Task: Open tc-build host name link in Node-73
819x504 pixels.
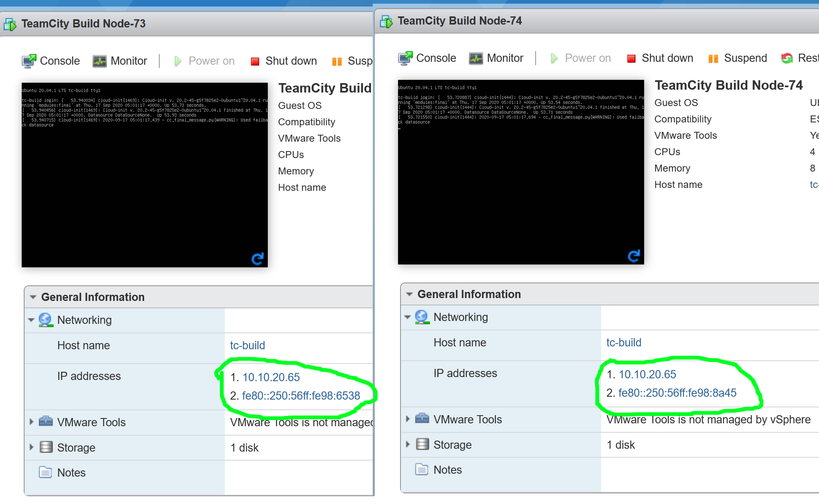Action: 247,346
